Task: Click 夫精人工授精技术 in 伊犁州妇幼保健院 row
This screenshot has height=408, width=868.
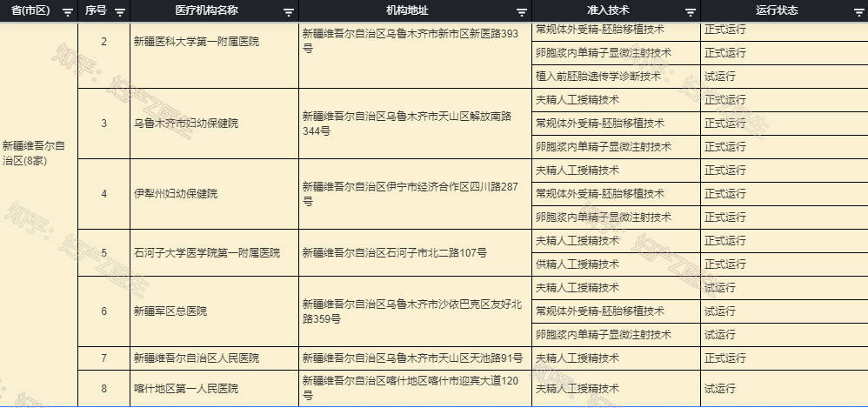Action: (616, 171)
